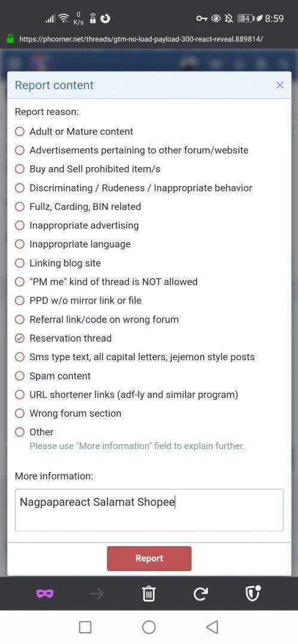Tap the forward arrow icon
Viewport: 298px width, 644px height.
tap(97, 593)
